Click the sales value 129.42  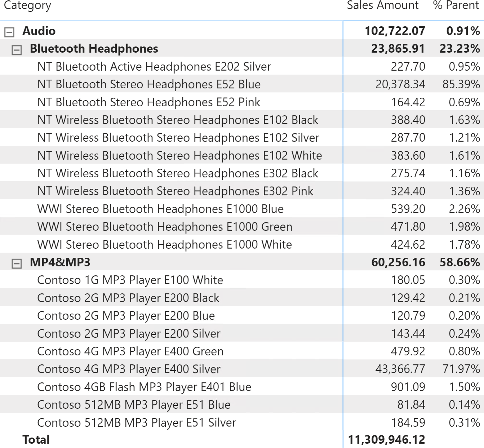408,298
